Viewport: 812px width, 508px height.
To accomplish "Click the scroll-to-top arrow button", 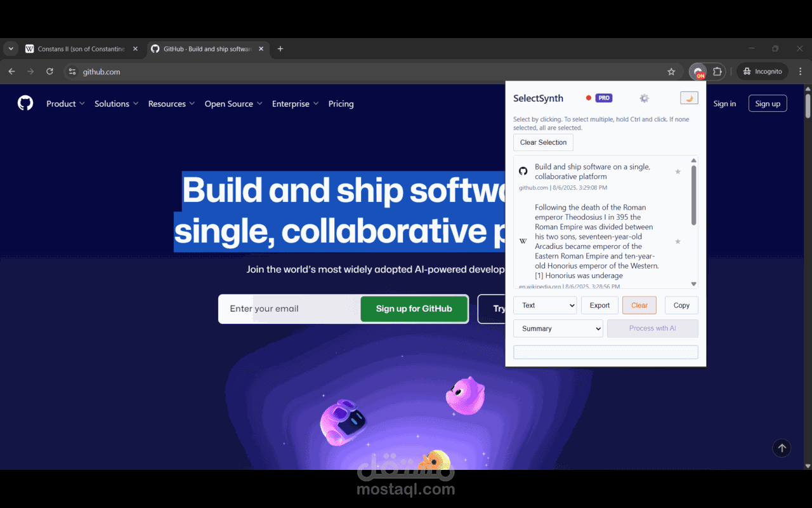I will [x=782, y=448].
